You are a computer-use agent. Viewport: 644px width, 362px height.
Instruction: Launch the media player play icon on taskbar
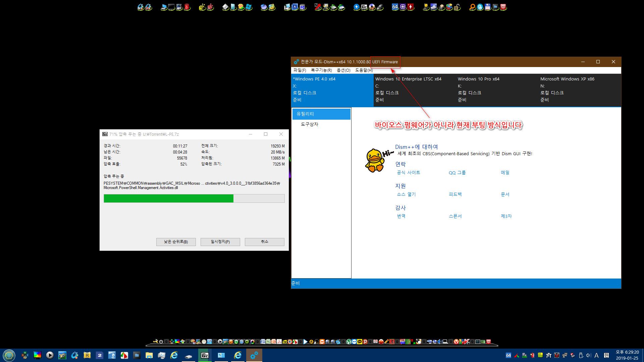(50, 355)
